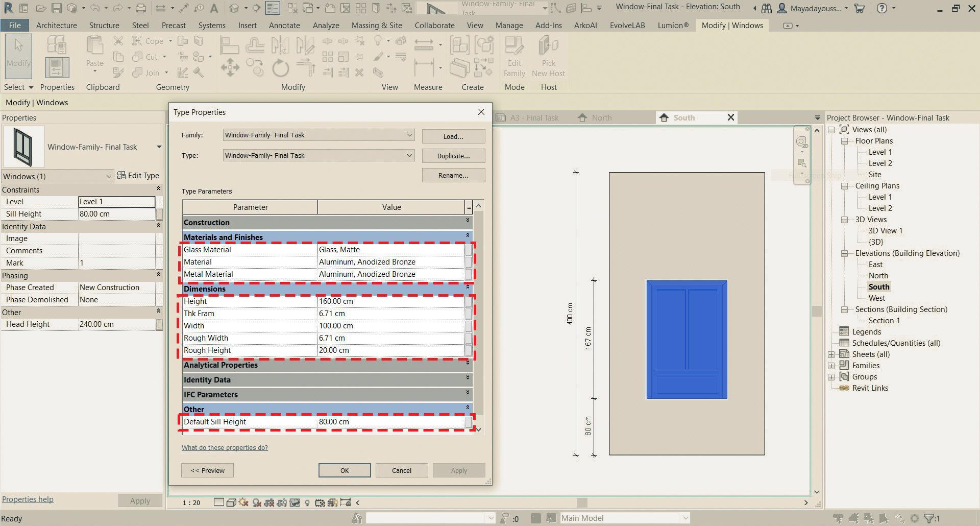Click the Height value 160.00 cm cell

coord(391,301)
